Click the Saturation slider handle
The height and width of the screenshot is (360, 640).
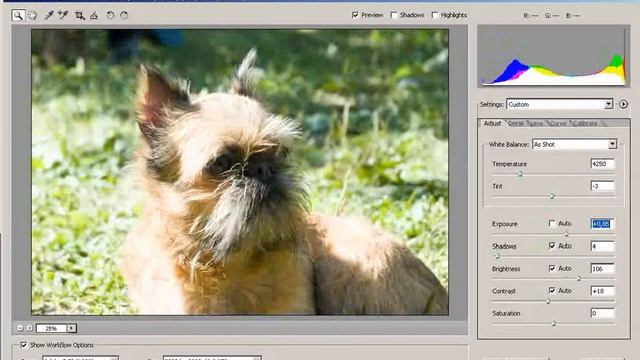[553, 323]
